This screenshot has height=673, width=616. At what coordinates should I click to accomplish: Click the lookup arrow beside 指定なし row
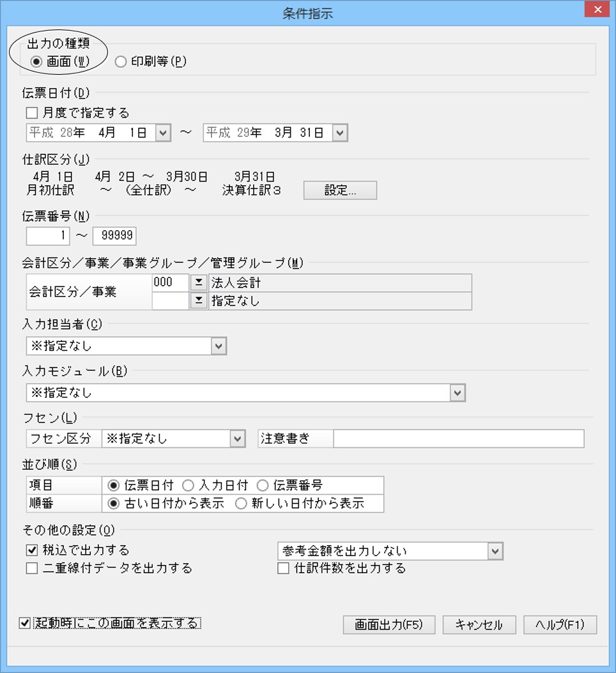coord(199,300)
